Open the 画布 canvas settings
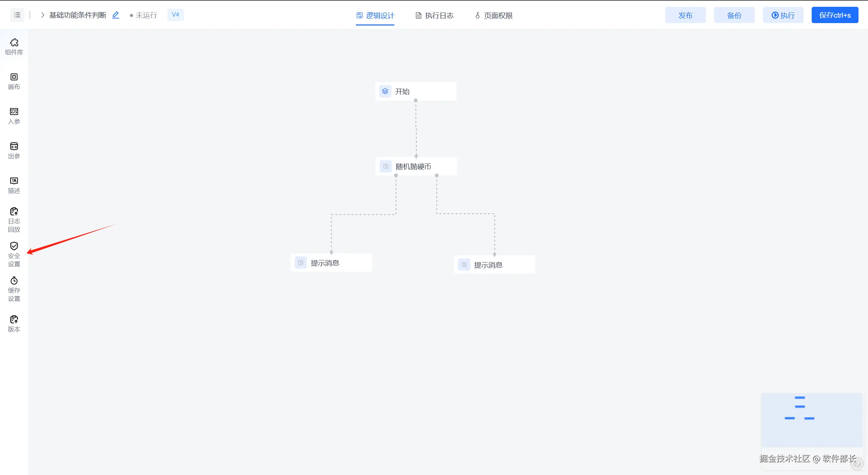Image resolution: width=868 pixels, height=475 pixels. [14, 81]
